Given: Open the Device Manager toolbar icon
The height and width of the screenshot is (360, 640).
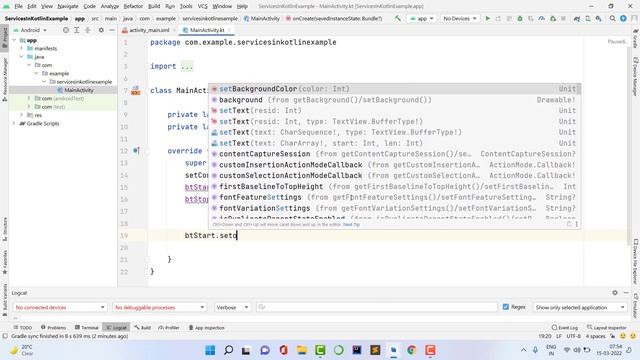Looking at the screenshot, I should (588, 18).
